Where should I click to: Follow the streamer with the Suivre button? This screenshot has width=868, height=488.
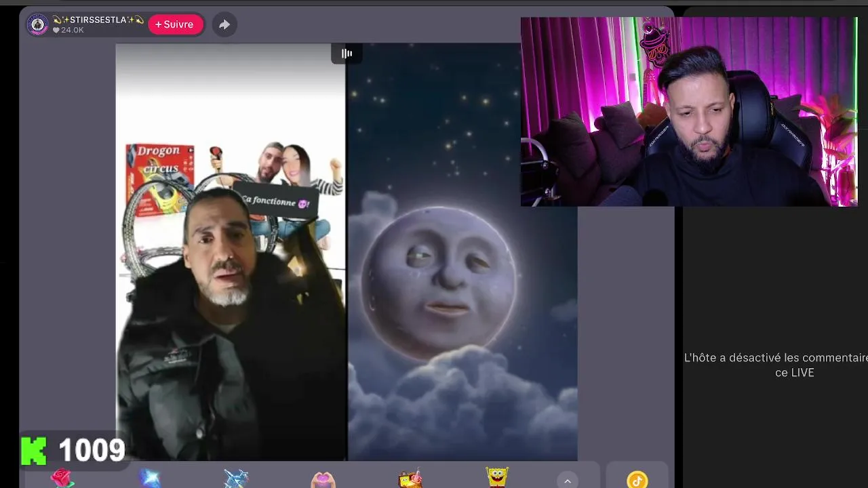(175, 24)
